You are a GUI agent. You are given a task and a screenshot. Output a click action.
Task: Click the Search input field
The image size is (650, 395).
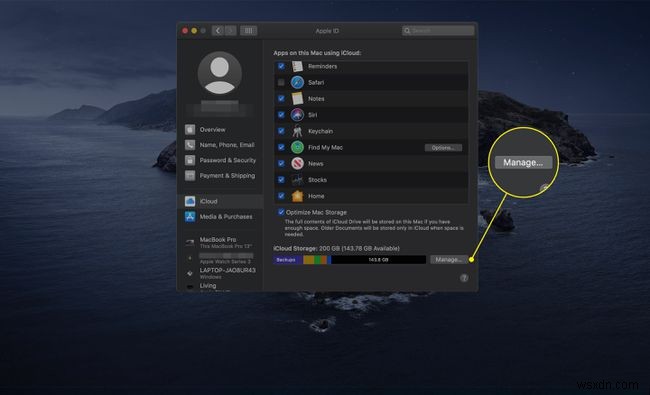pos(438,31)
